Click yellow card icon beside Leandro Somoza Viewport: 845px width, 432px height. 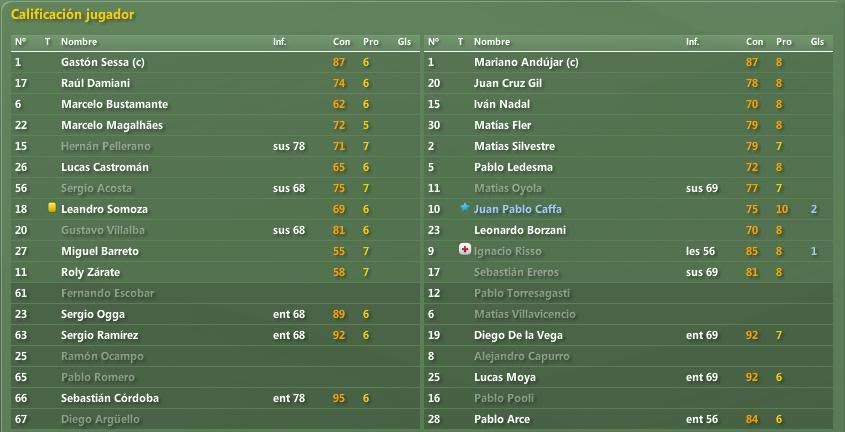tap(52, 208)
